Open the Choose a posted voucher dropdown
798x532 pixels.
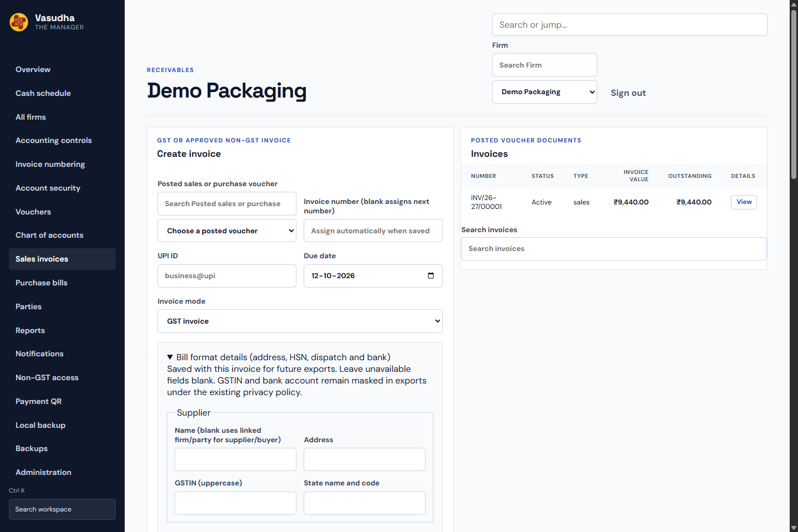pos(227,231)
